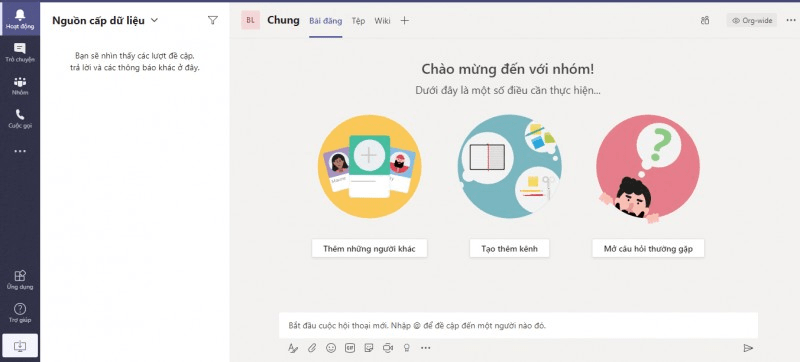
Task: Open Trò chuyện chat in sidebar
Action: point(20,53)
